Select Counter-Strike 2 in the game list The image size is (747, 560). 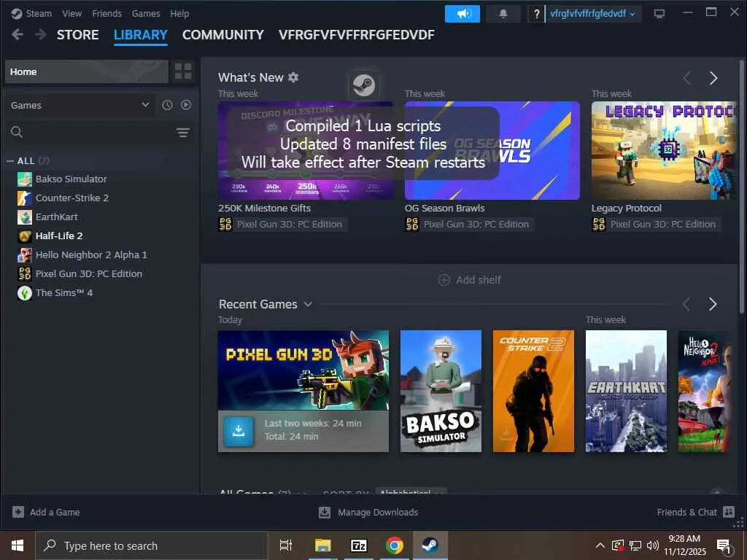tap(72, 198)
